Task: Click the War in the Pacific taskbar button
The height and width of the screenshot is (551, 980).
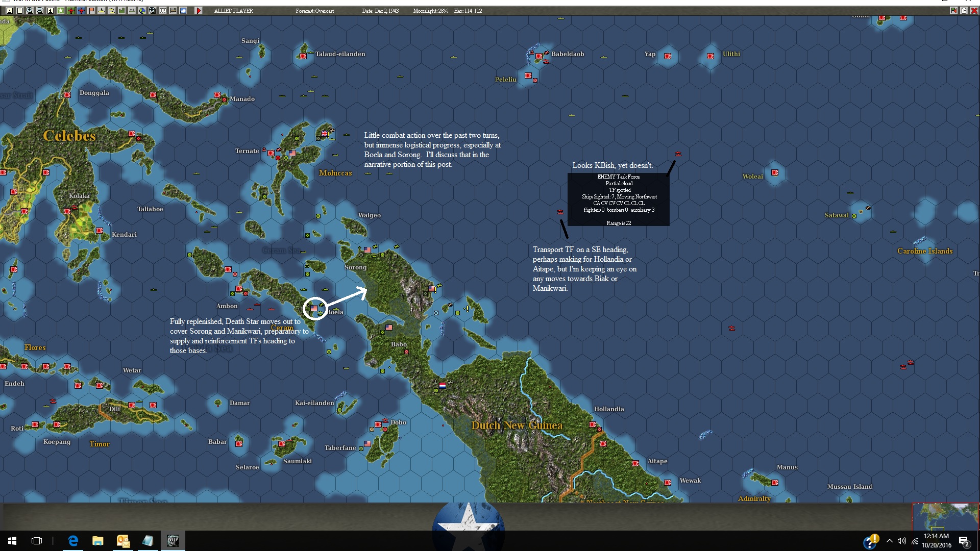Action: [173, 541]
